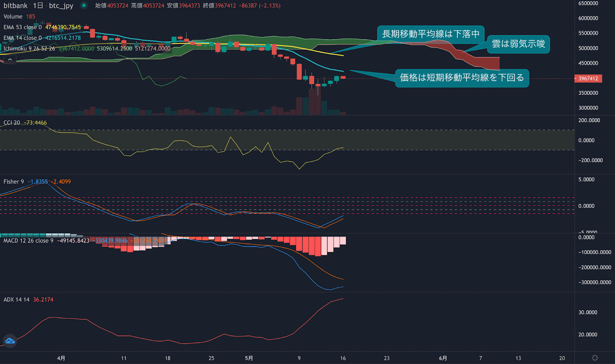
Task: Select the 雲は弱気示唆 annotation callout
Action: (518, 44)
